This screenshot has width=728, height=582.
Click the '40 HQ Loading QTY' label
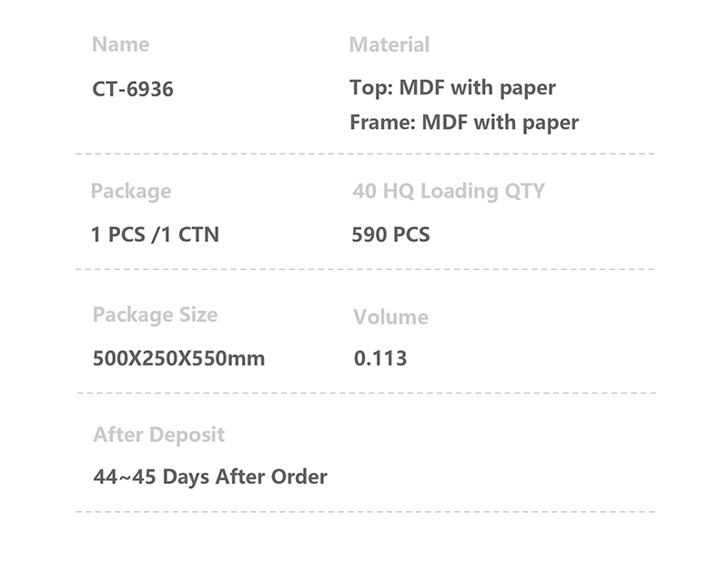click(x=448, y=191)
